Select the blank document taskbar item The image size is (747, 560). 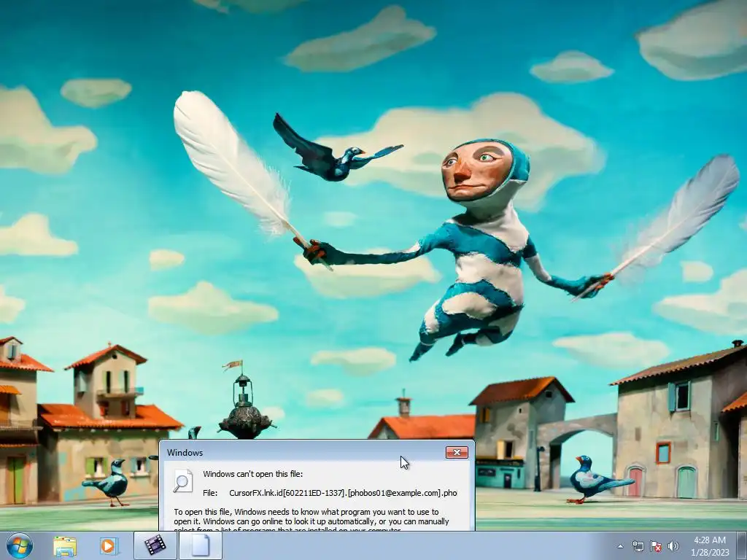[201, 545]
